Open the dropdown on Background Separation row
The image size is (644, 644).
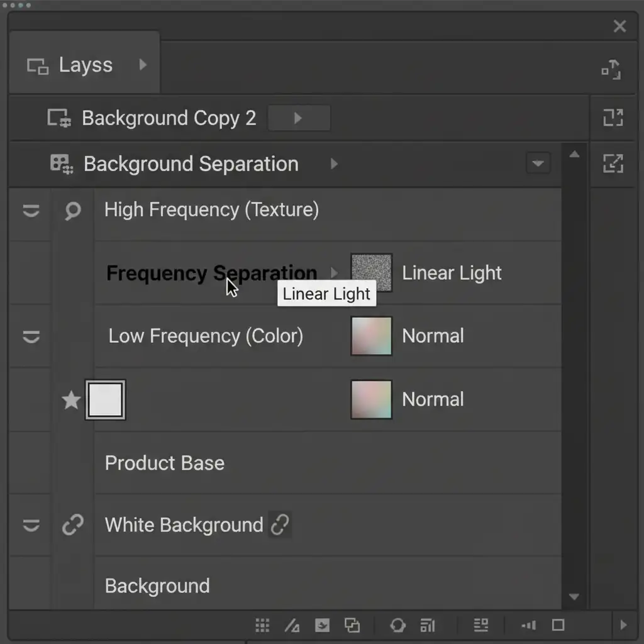click(538, 164)
